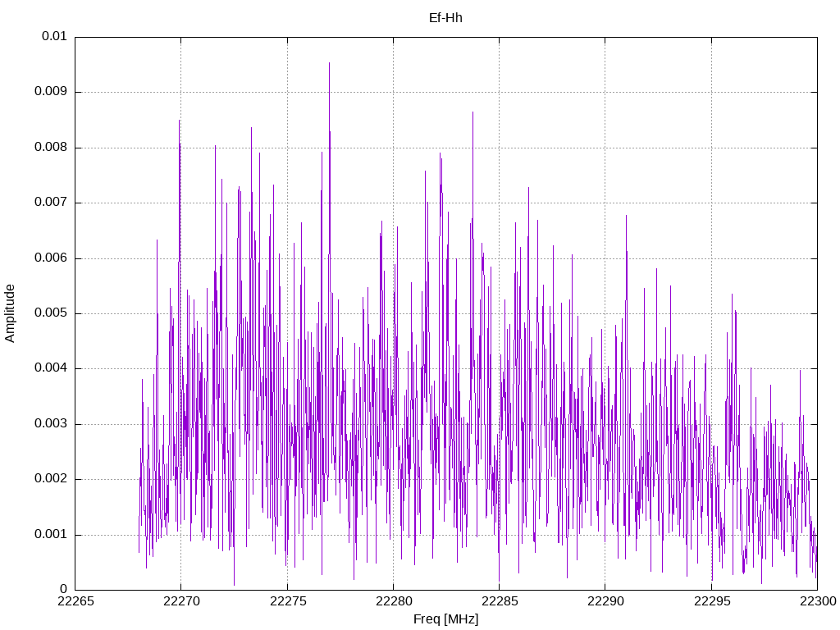Click the Amplitude y-axis label
This screenshot has height=630, width=840.
[x=10, y=313]
